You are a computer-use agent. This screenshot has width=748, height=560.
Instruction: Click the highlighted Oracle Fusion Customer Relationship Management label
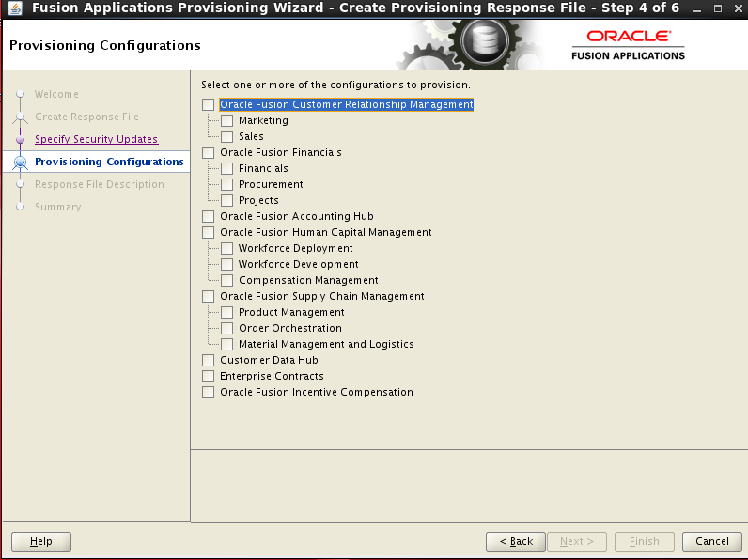pyautogui.click(x=347, y=104)
